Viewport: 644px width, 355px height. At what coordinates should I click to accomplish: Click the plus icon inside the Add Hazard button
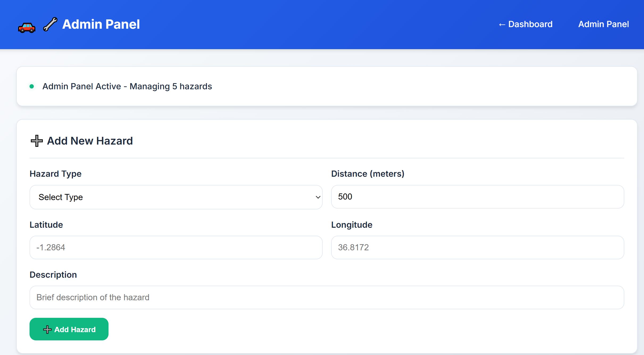click(x=47, y=329)
